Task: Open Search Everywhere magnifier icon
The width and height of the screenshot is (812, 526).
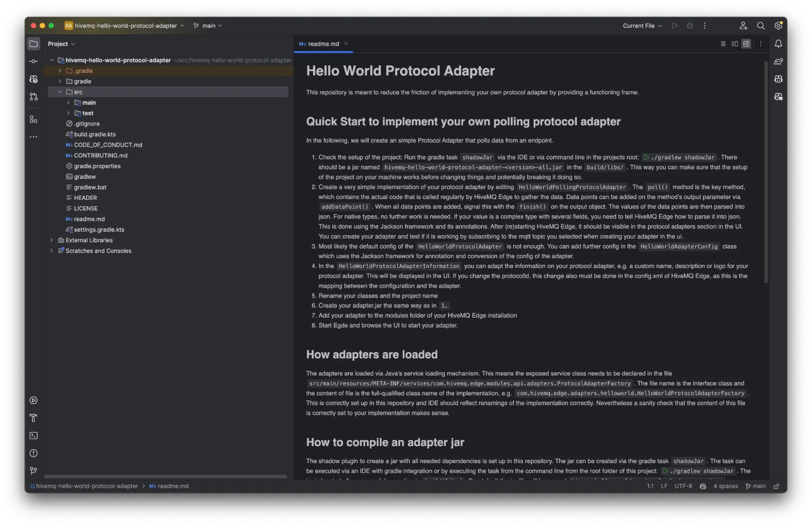Action: tap(761, 26)
